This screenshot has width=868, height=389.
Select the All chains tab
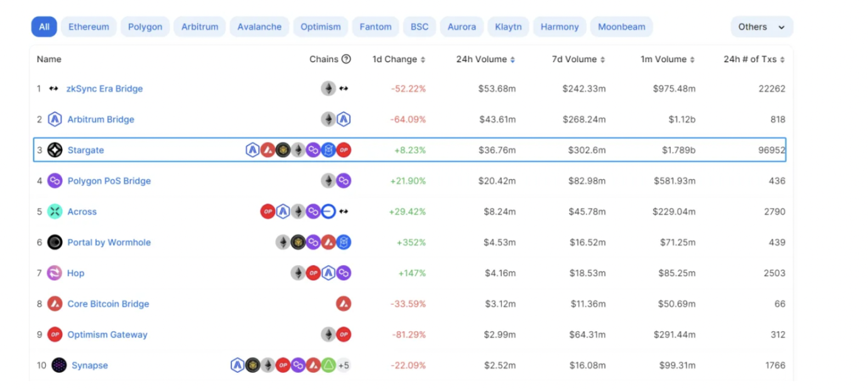pos(44,27)
